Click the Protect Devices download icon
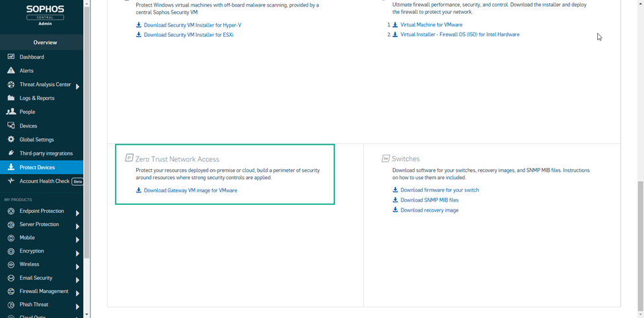Viewport: 644px width, 318px height. click(11, 167)
